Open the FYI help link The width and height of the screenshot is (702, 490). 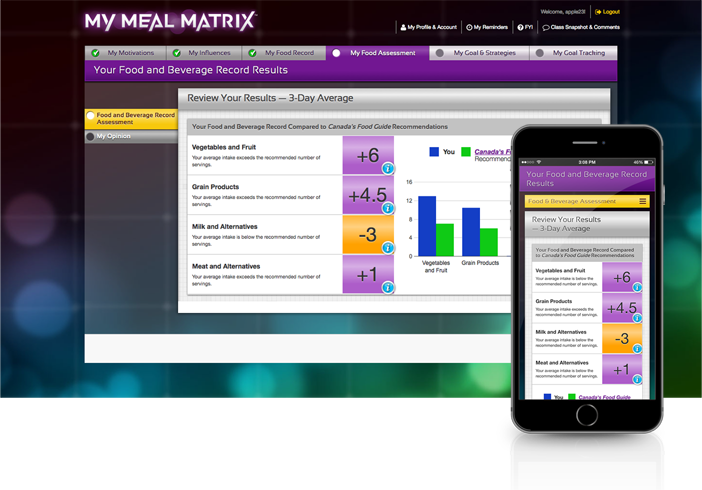coord(525,27)
